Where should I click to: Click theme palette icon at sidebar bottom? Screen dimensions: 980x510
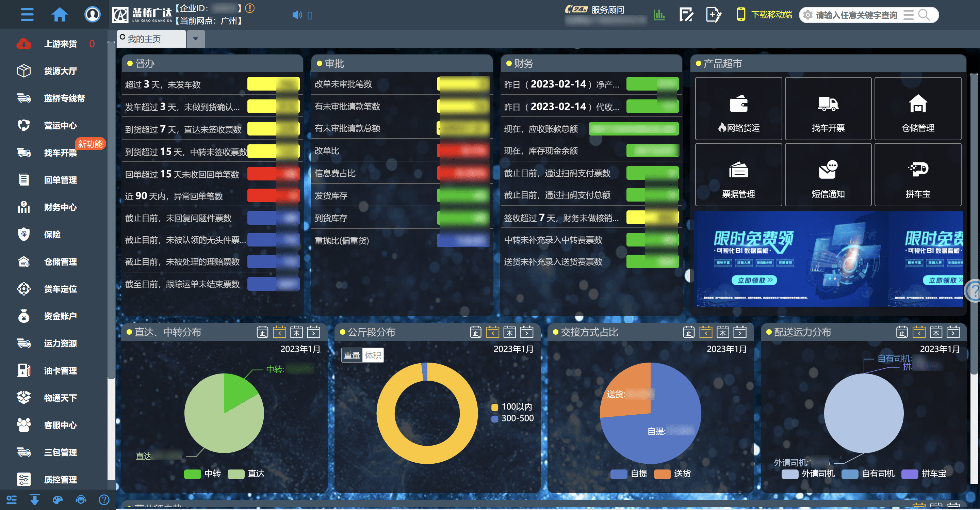pyautogui.click(x=58, y=500)
